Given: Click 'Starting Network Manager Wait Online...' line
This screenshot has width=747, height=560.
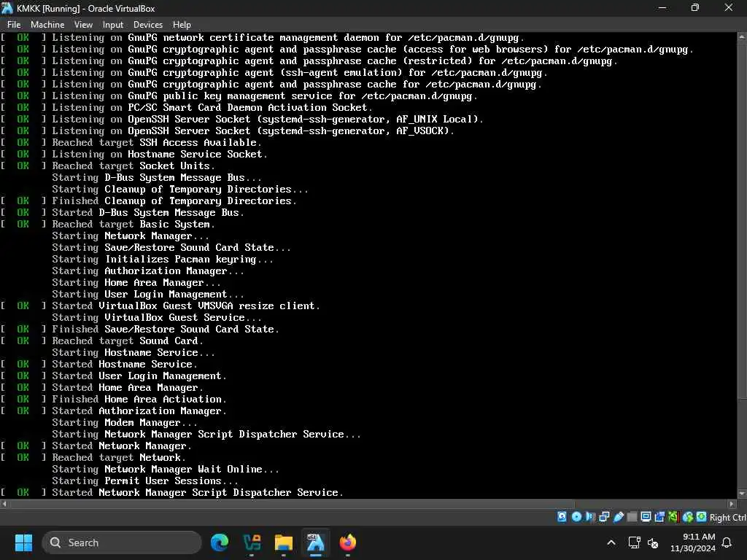Looking at the screenshot, I should click(x=166, y=470).
